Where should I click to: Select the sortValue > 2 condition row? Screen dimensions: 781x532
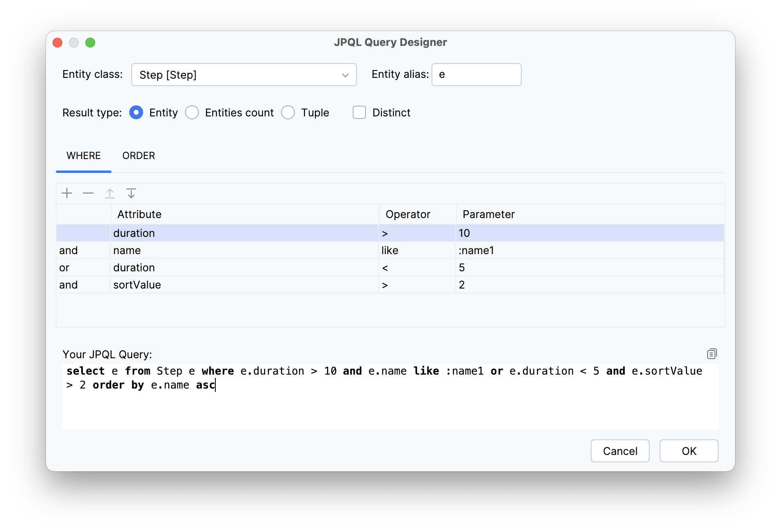pyautogui.click(x=246, y=284)
